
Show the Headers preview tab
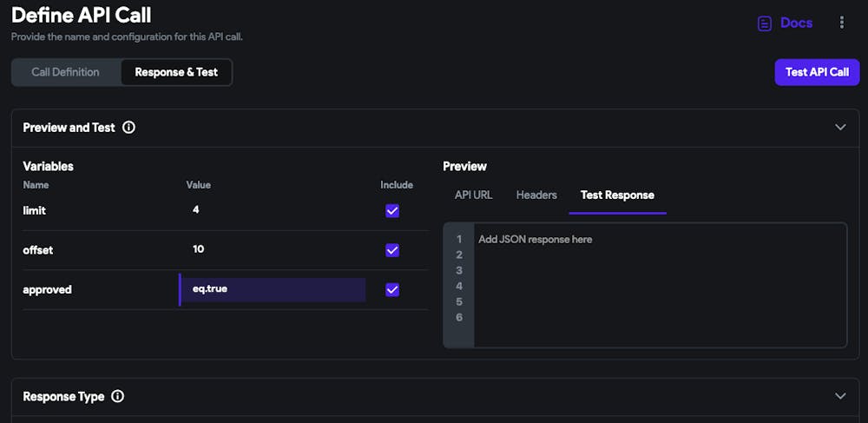pos(536,195)
